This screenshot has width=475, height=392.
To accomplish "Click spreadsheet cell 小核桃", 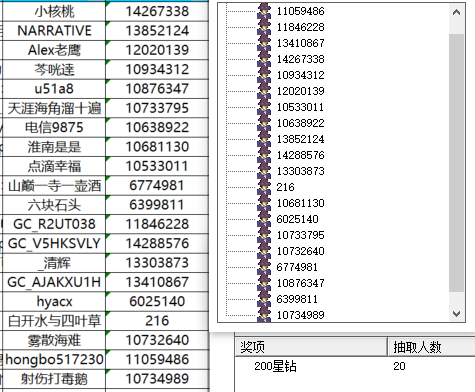I will click(x=54, y=11).
